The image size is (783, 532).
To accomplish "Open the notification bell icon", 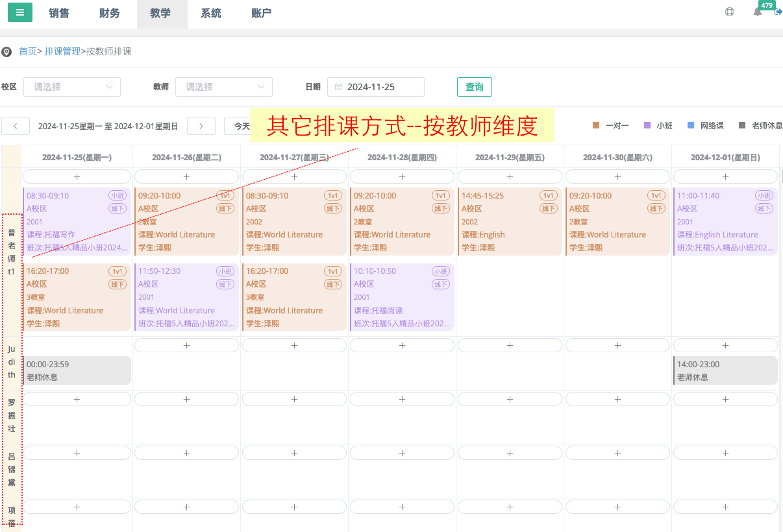I will pos(758,12).
